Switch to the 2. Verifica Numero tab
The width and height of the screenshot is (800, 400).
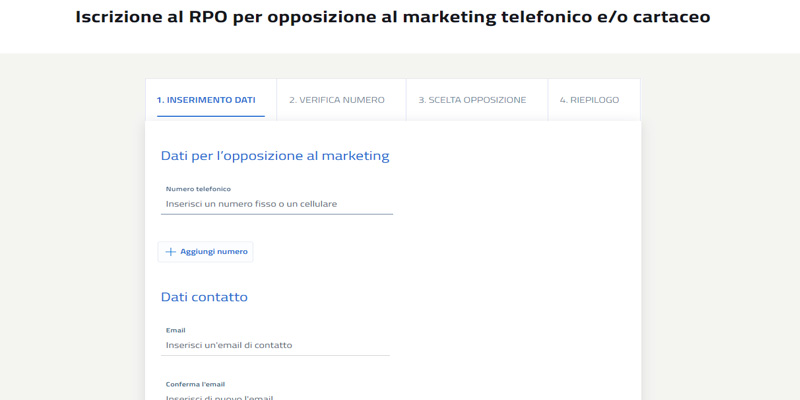337,100
